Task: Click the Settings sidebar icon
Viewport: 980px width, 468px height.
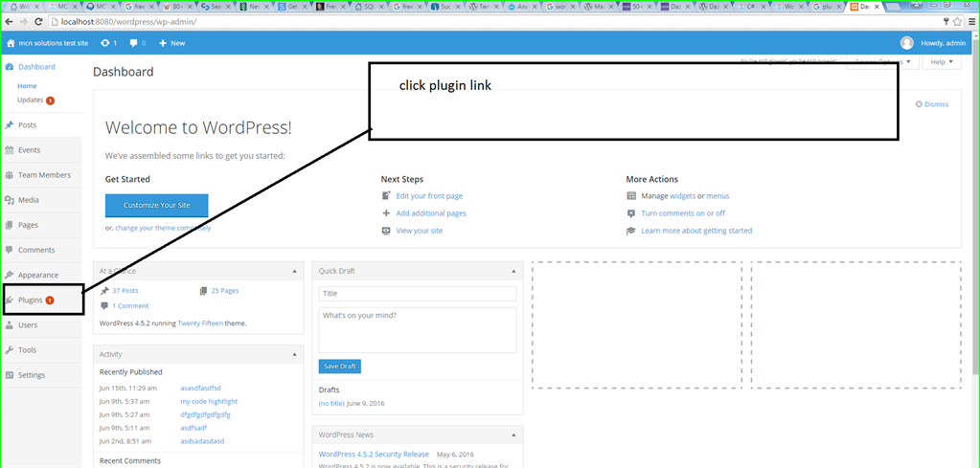Action: click(x=10, y=375)
